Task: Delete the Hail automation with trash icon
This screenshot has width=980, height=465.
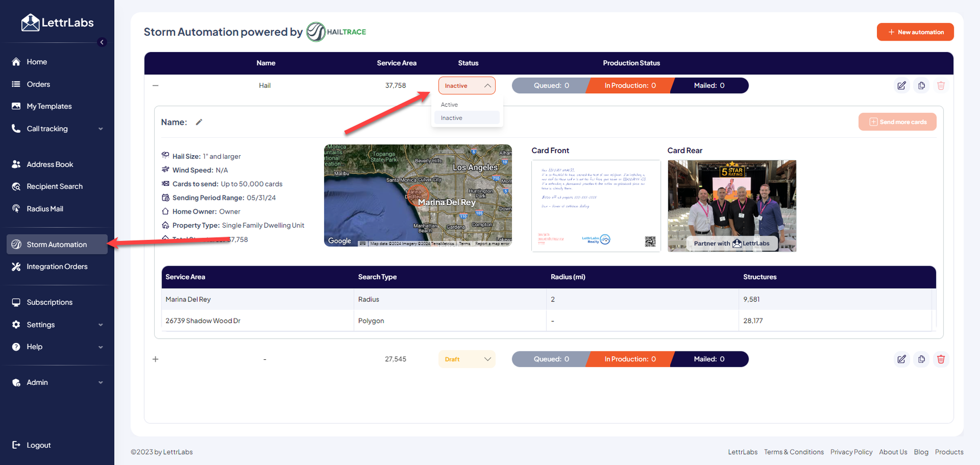Action: (x=941, y=86)
